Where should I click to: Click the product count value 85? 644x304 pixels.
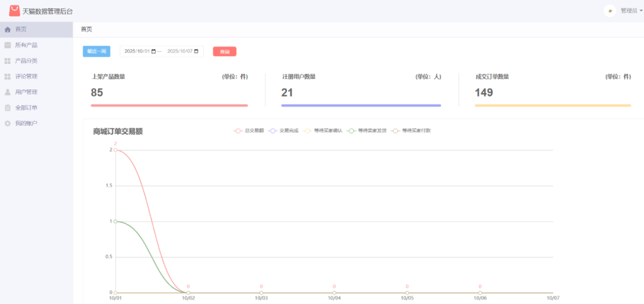click(97, 92)
